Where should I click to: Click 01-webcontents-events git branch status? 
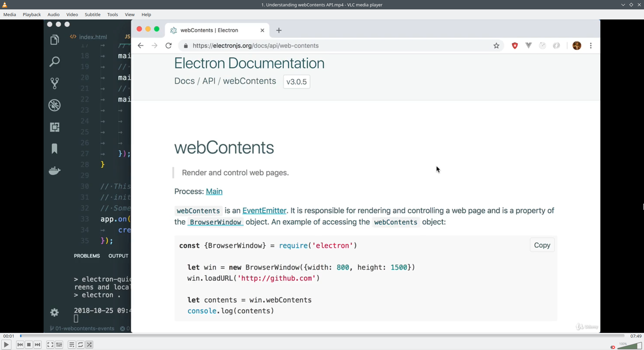click(x=82, y=329)
